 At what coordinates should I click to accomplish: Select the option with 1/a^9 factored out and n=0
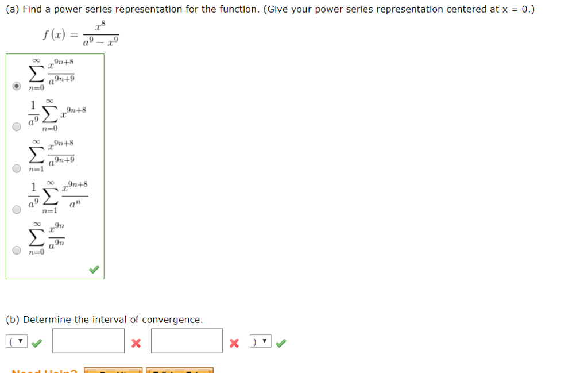[x=17, y=127]
